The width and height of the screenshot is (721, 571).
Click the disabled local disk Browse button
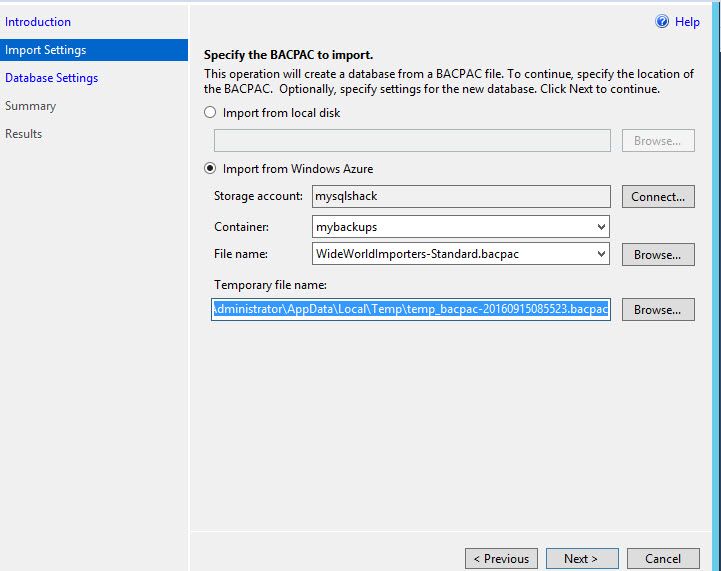658,141
